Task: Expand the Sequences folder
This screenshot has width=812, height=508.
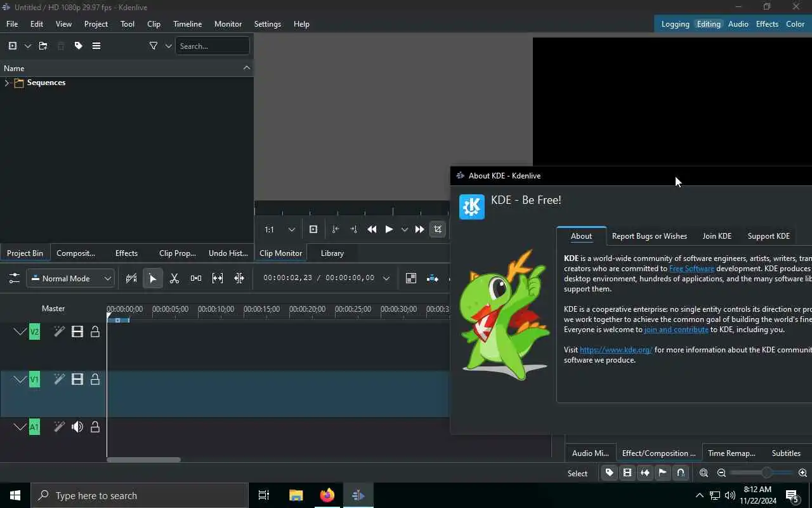Action: pos(6,83)
